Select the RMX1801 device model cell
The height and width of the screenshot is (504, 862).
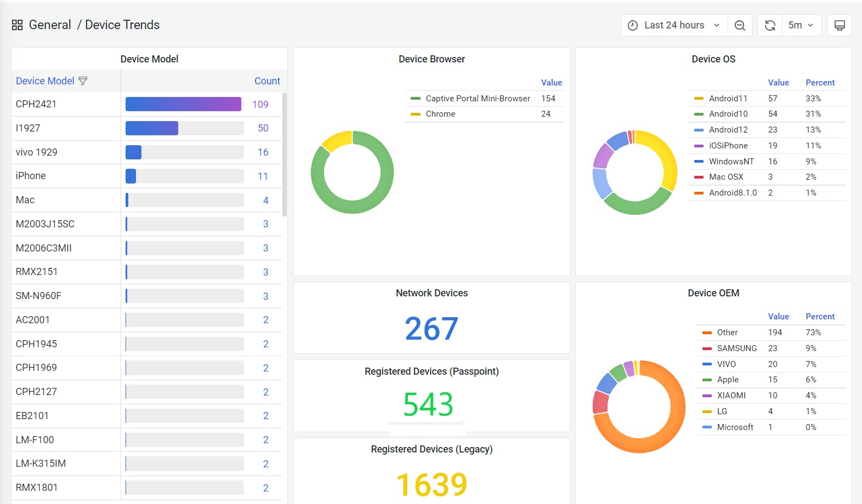pyautogui.click(x=66, y=488)
